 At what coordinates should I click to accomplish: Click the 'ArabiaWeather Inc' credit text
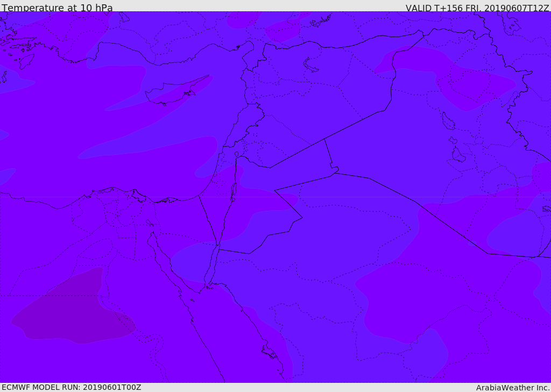pos(512,388)
